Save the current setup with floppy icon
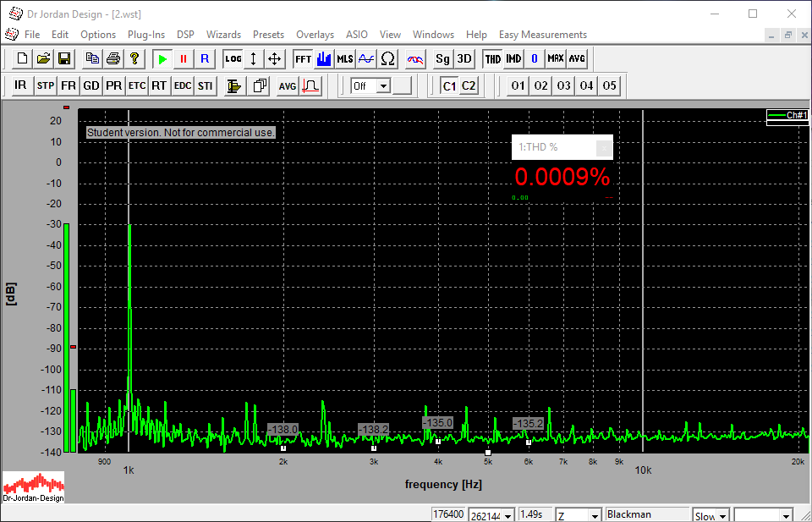 (65, 58)
